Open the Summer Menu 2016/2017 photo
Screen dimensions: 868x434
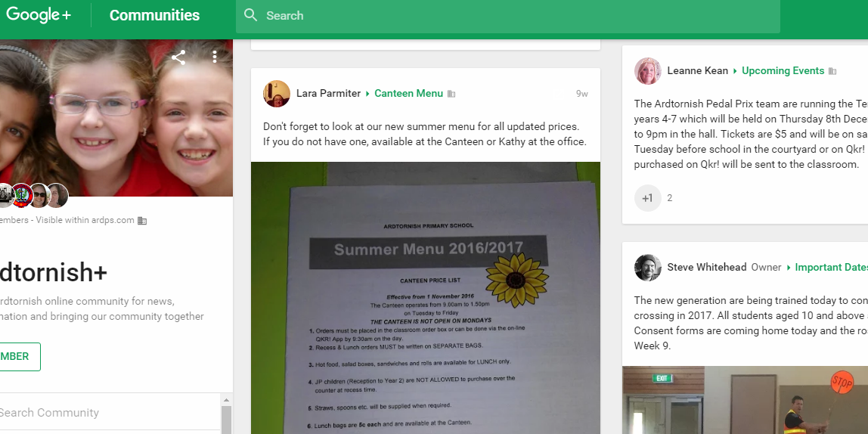click(x=425, y=298)
